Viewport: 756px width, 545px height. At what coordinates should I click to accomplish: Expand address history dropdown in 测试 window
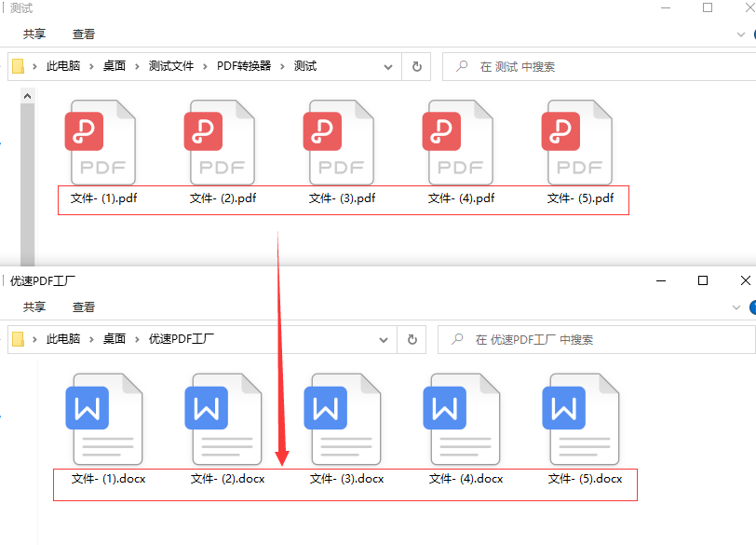[388, 67]
